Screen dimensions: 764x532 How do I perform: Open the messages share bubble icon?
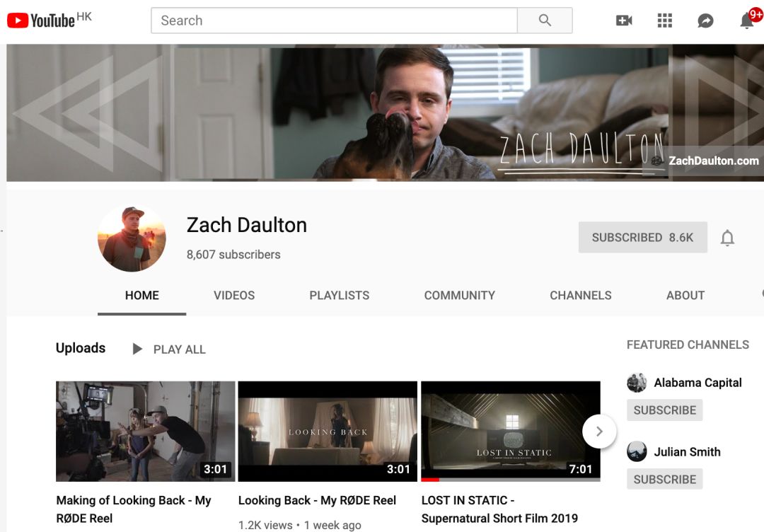click(x=705, y=21)
